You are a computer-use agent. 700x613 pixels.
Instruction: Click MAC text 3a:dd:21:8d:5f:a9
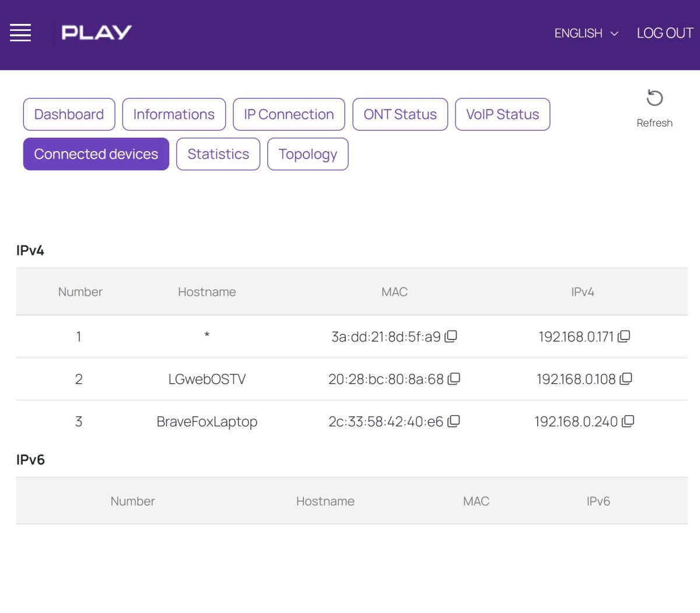(x=386, y=337)
